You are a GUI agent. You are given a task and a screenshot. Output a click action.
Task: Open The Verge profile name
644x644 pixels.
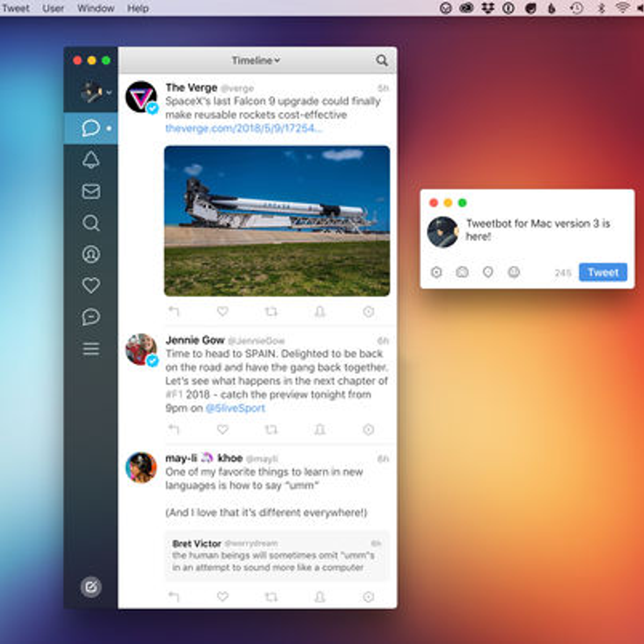tap(191, 87)
